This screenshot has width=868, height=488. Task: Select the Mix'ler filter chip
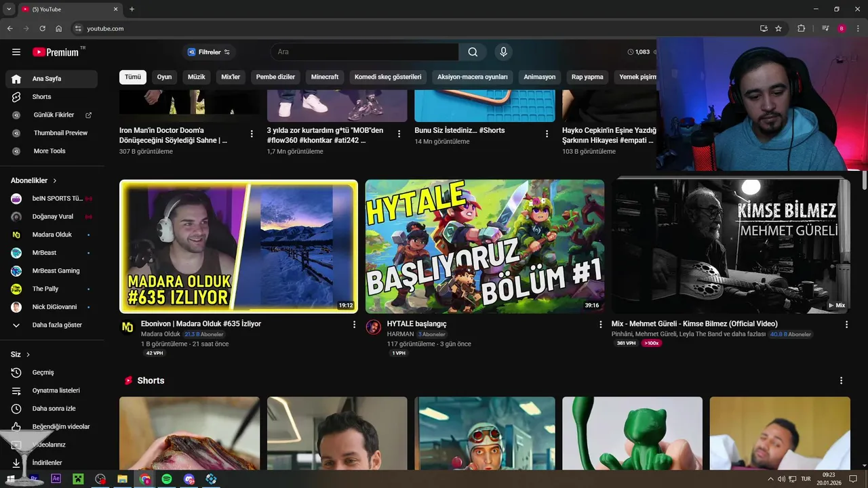point(231,77)
